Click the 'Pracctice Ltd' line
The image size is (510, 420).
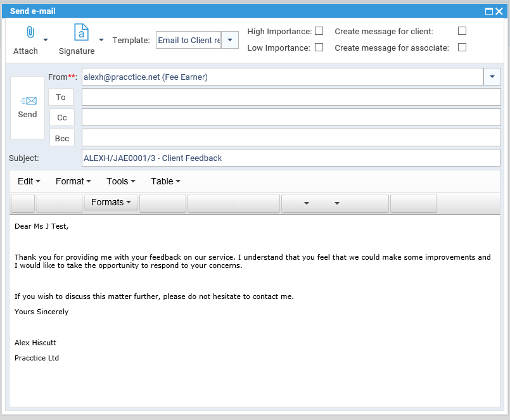coord(37,358)
